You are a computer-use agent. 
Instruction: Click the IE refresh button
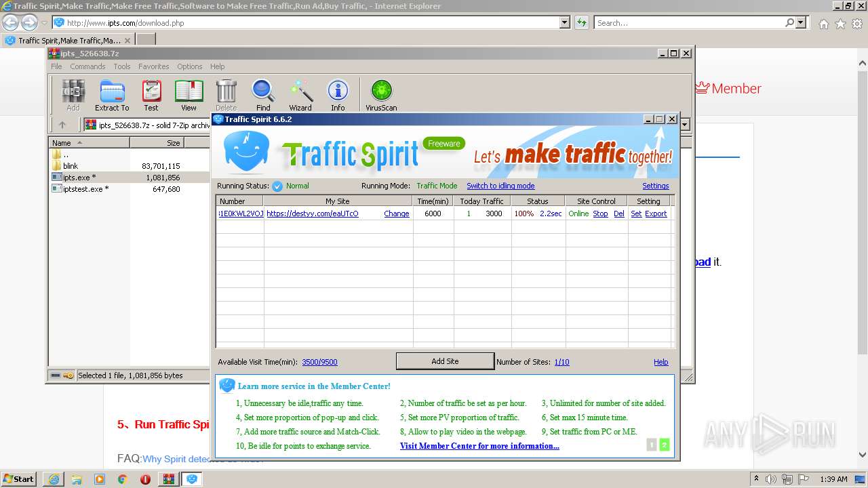581,23
